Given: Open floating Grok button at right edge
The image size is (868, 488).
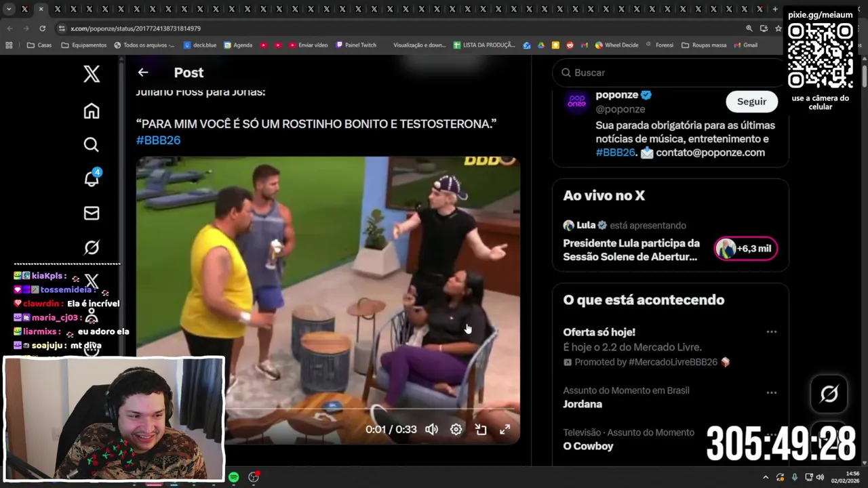Looking at the screenshot, I should 829,394.
